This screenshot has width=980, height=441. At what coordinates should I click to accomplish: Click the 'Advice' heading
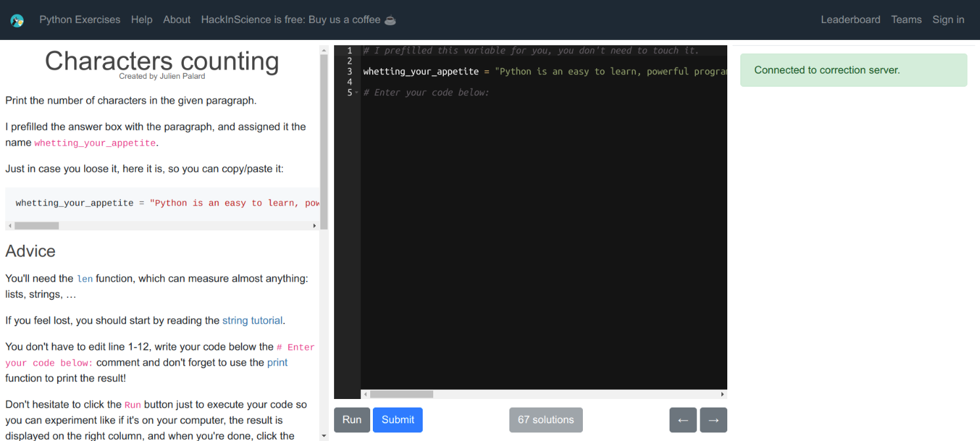[x=30, y=251]
